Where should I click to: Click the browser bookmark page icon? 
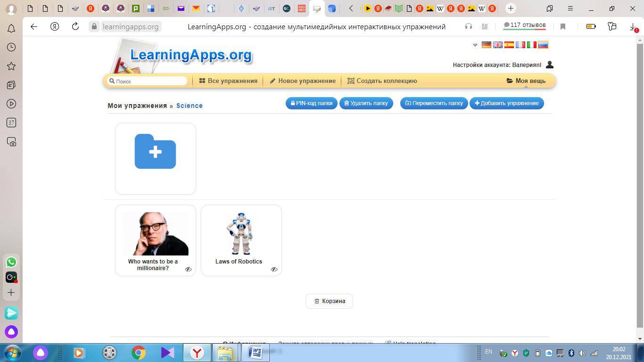(x=563, y=26)
